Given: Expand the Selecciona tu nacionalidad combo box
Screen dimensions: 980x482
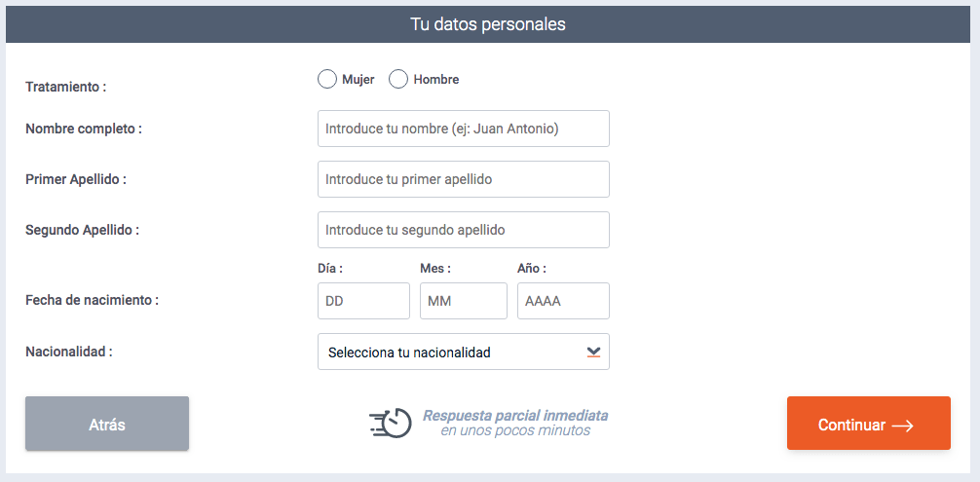Looking at the screenshot, I should (463, 352).
